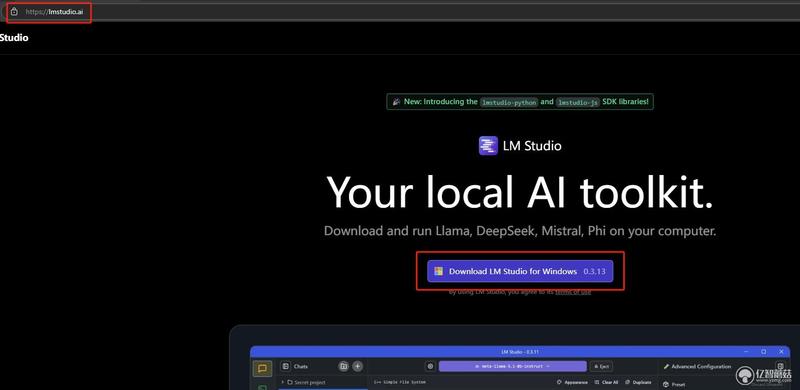Click the lmstudio-python code label
800x390 pixels.
(509, 102)
